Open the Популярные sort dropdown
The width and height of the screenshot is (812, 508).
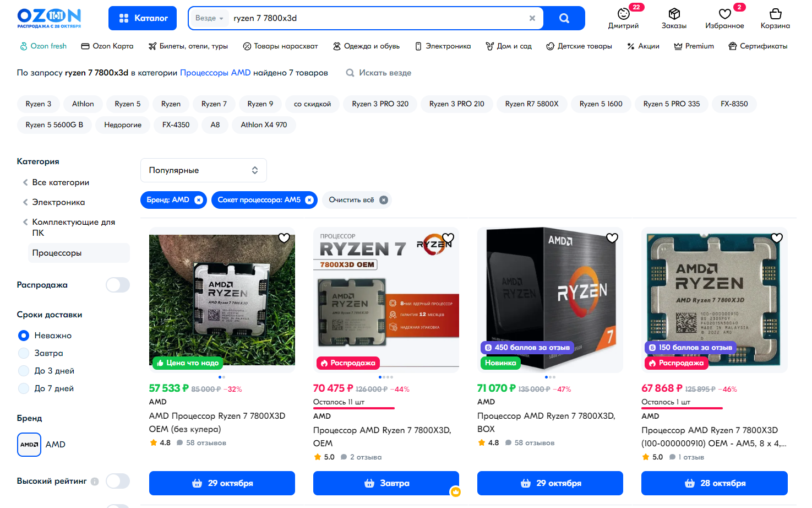tap(204, 170)
